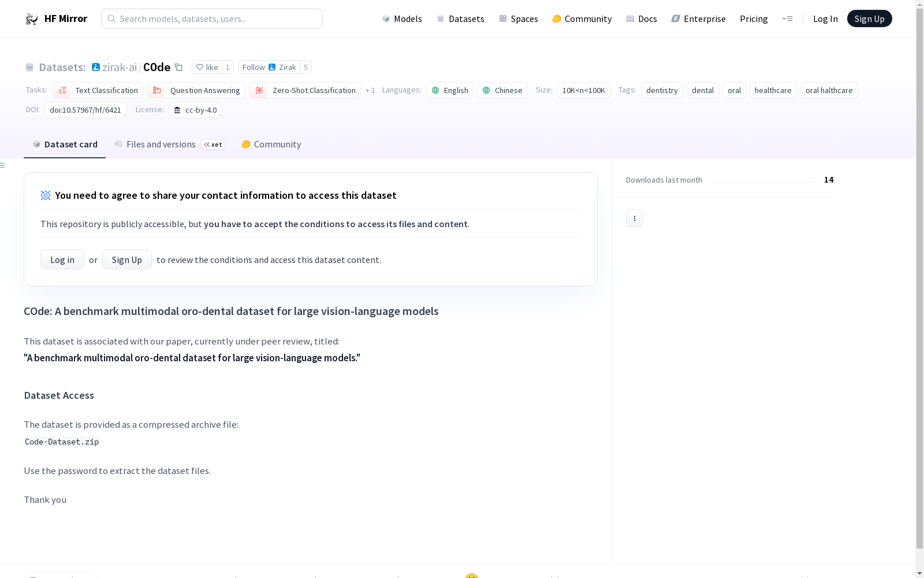Viewport: 924px width, 578px height.
Task: Click Sign Up button in gated access box
Action: click(127, 260)
